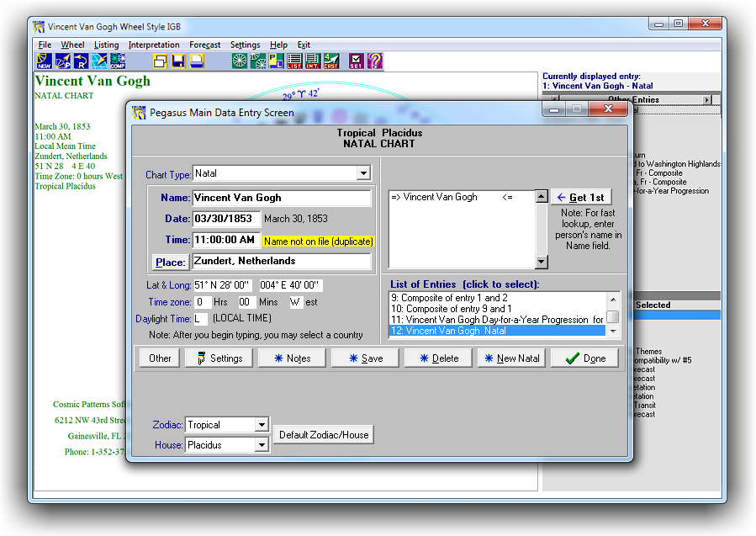Click into the Name input field
This screenshot has width=756, height=536.
click(282, 198)
